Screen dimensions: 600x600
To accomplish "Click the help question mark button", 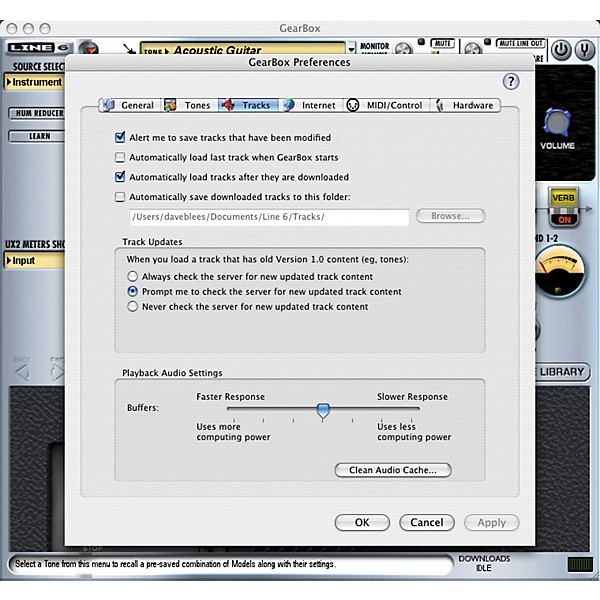I will coord(511,82).
